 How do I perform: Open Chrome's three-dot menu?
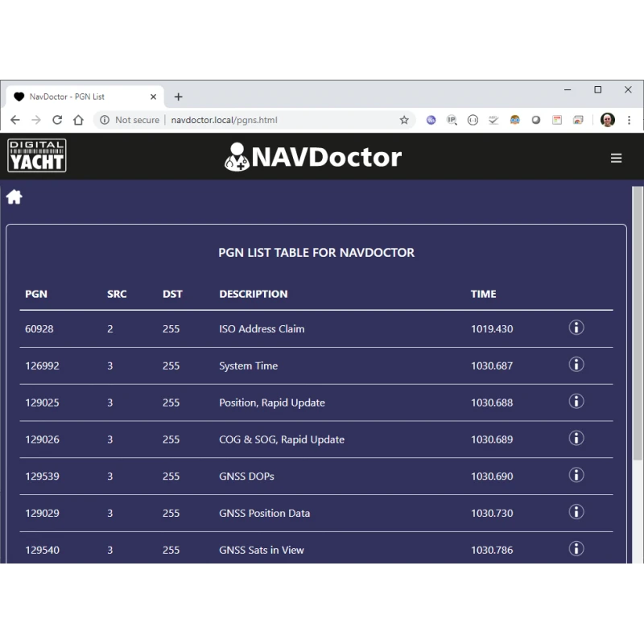[629, 120]
